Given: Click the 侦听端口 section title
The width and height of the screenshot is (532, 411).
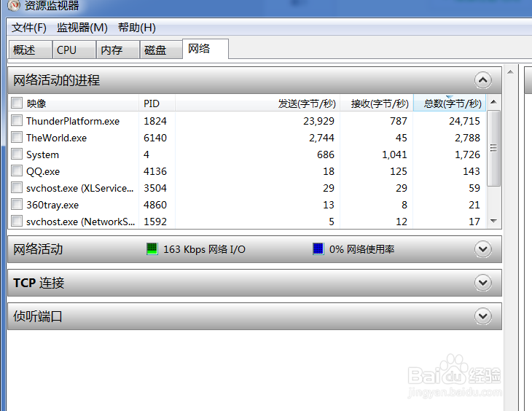Looking at the screenshot, I should [38, 316].
